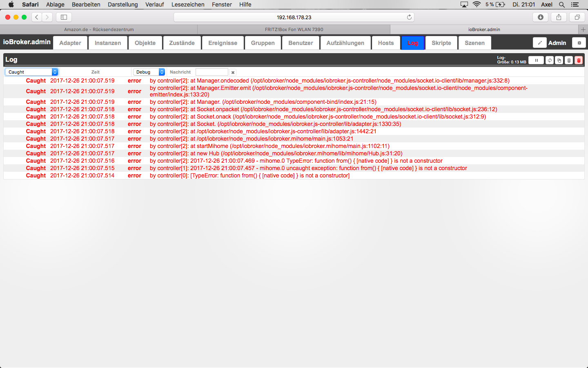Switch to Amazon.de Rücksendezentrum browser tab
Screen dimensions: 588x368
[x=99, y=29]
